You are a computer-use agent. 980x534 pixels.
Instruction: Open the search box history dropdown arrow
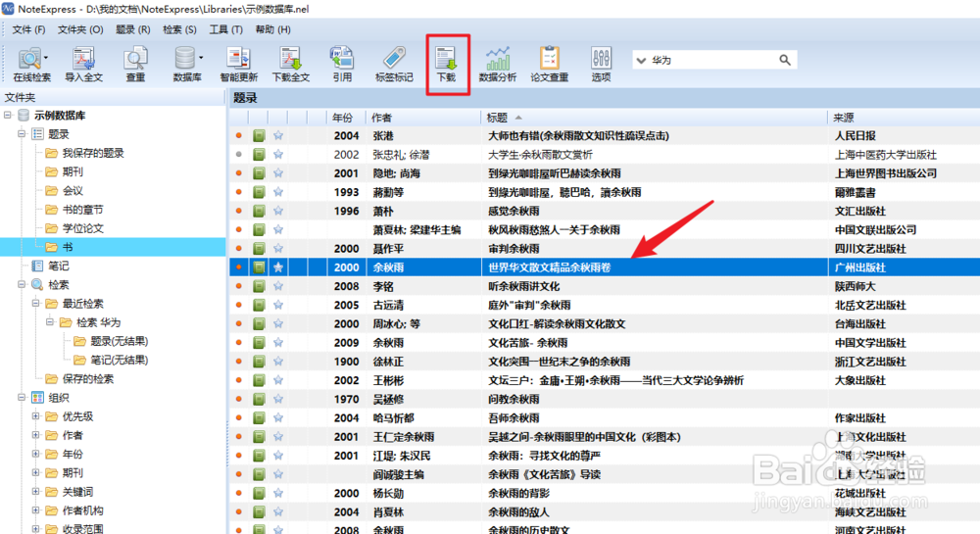click(x=641, y=61)
